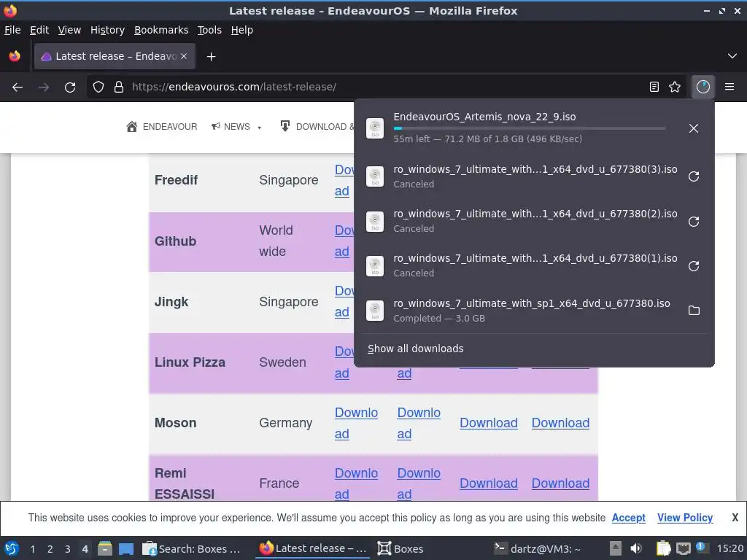The width and height of the screenshot is (747, 560).
Task: Show desktop icon in taskbar
Action: tap(126, 548)
